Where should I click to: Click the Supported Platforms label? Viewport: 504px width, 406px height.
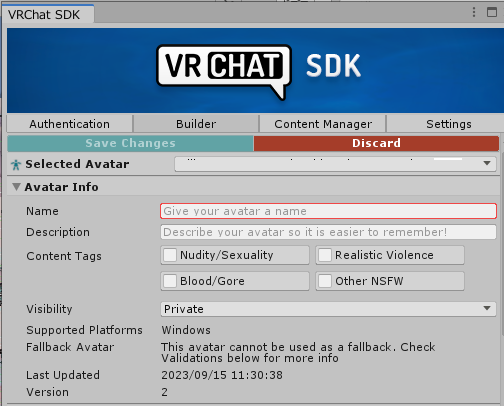pyautogui.click(x=84, y=330)
